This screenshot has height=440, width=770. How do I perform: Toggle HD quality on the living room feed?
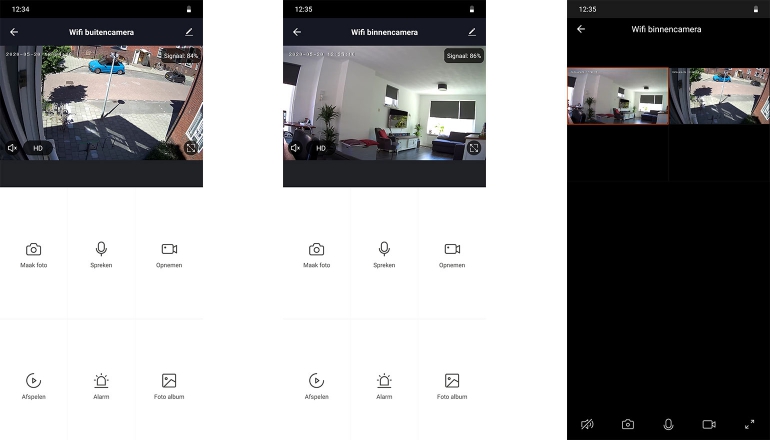click(321, 148)
